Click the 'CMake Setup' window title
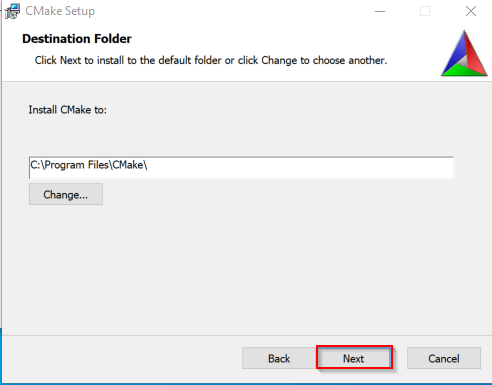 (x=60, y=11)
